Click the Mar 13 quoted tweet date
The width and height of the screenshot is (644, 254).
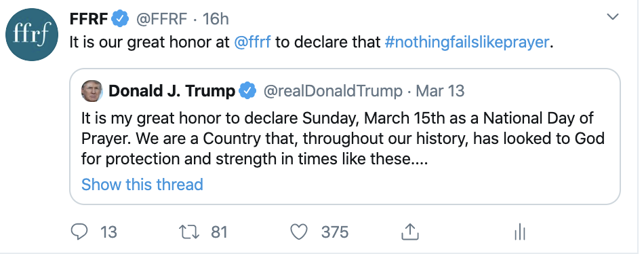coord(440,92)
